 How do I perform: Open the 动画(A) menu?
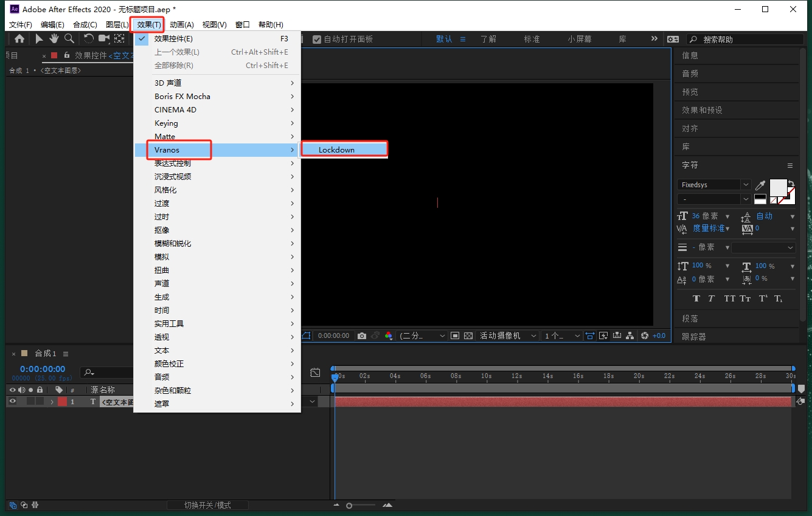(181, 25)
